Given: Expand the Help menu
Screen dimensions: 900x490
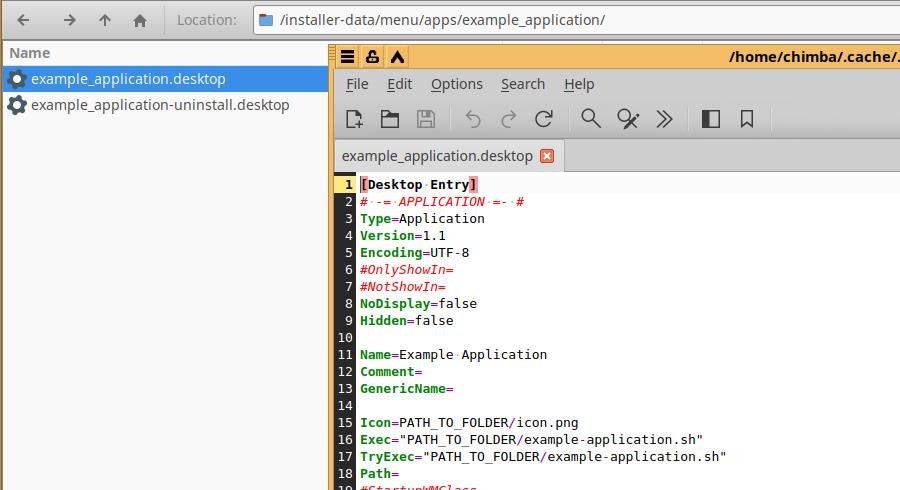Looking at the screenshot, I should (x=579, y=84).
